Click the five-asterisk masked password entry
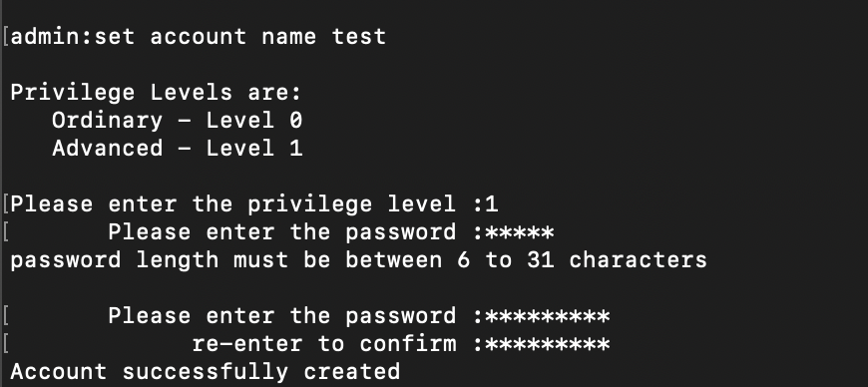The image size is (868, 387). click(x=519, y=232)
